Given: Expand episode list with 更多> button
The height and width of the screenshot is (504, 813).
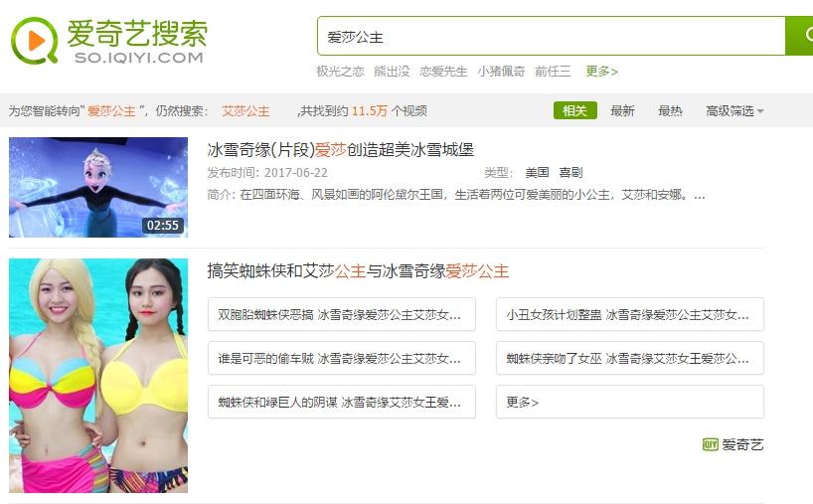Looking at the screenshot, I should tap(630, 402).
